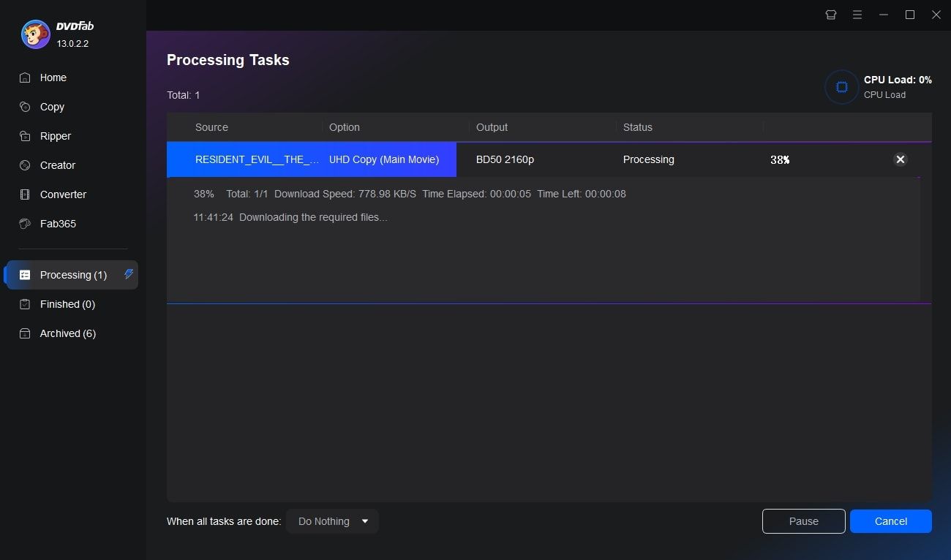Click the Processing list icon
The height and width of the screenshot is (560, 951).
point(25,275)
